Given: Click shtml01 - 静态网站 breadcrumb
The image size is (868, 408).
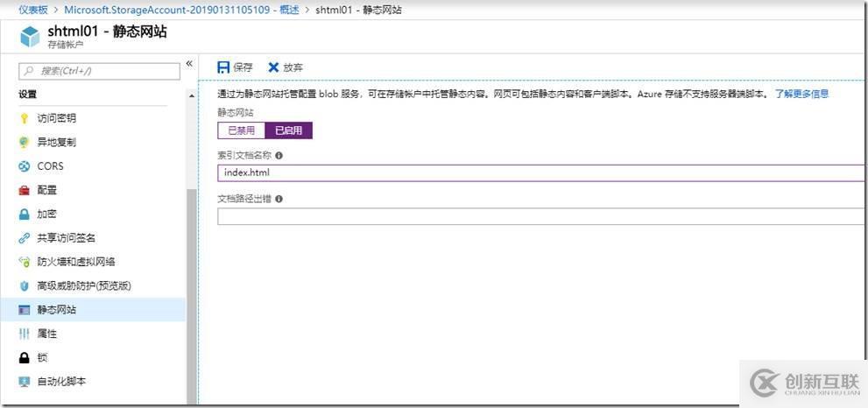Looking at the screenshot, I should click(358, 10).
